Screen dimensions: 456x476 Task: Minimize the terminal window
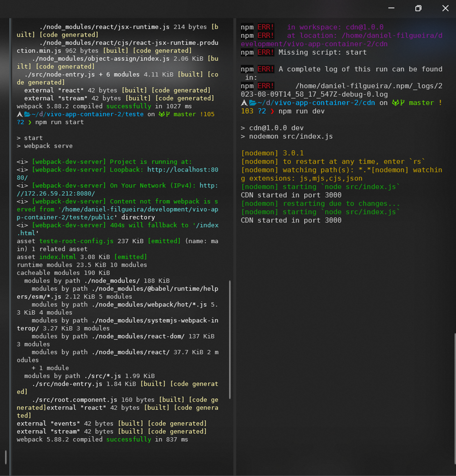pyautogui.click(x=391, y=8)
